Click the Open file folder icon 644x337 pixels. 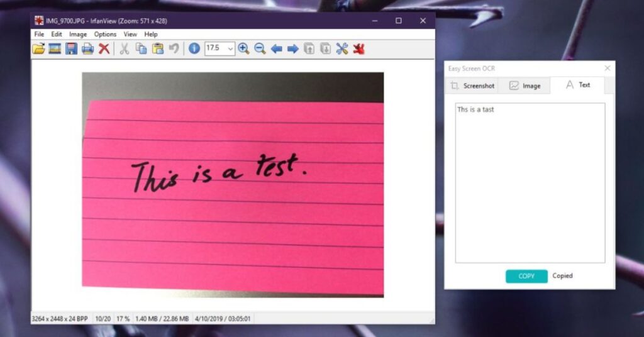[39, 48]
